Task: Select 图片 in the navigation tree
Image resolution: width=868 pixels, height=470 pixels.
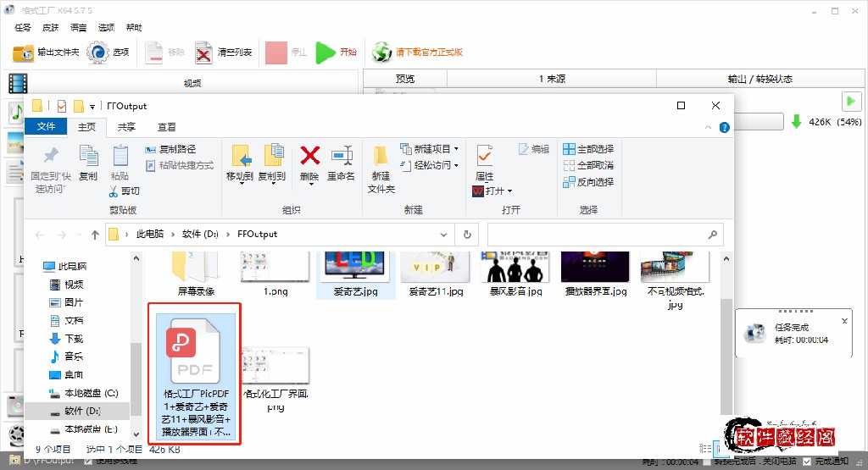Action: click(x=67, y=302)
